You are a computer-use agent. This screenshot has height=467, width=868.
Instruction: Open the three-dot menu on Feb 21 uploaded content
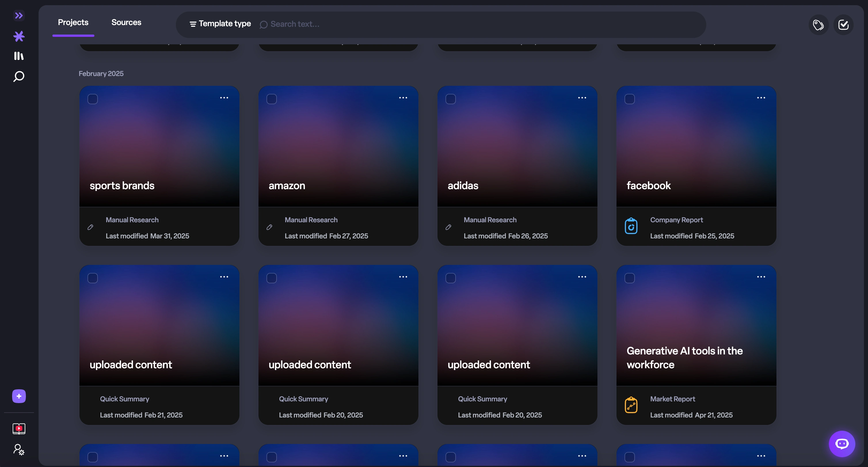click(224, 277)
